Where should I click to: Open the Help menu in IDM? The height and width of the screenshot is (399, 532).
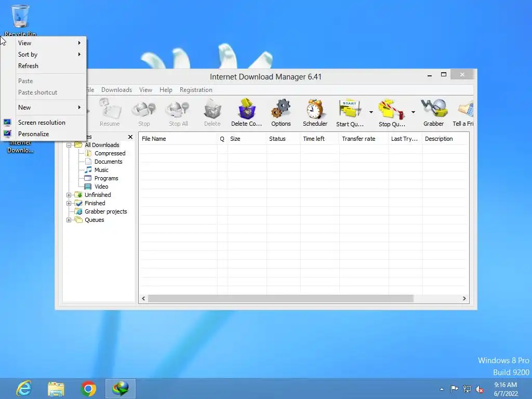point(166,89)
